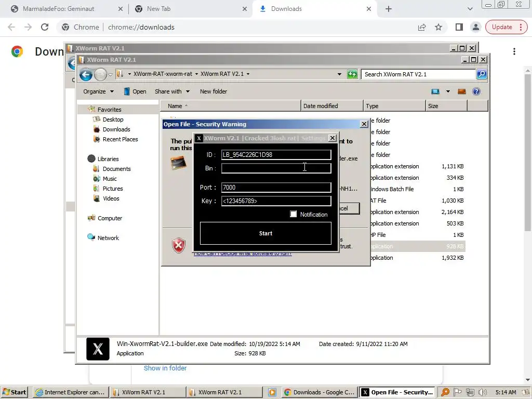Click Open in Explorer toolbar
Image resolution: width=532 pixels, height=399 pixels.
135,91
